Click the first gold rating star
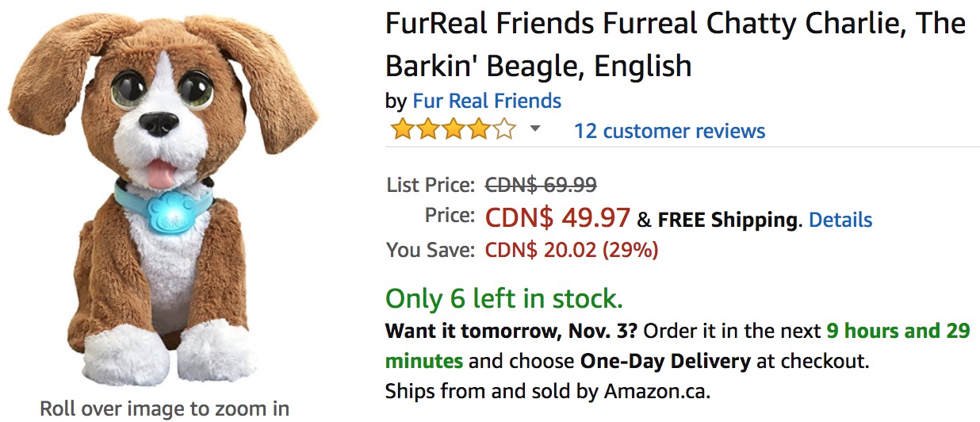The image size is (980, 422). pos(402,129)
